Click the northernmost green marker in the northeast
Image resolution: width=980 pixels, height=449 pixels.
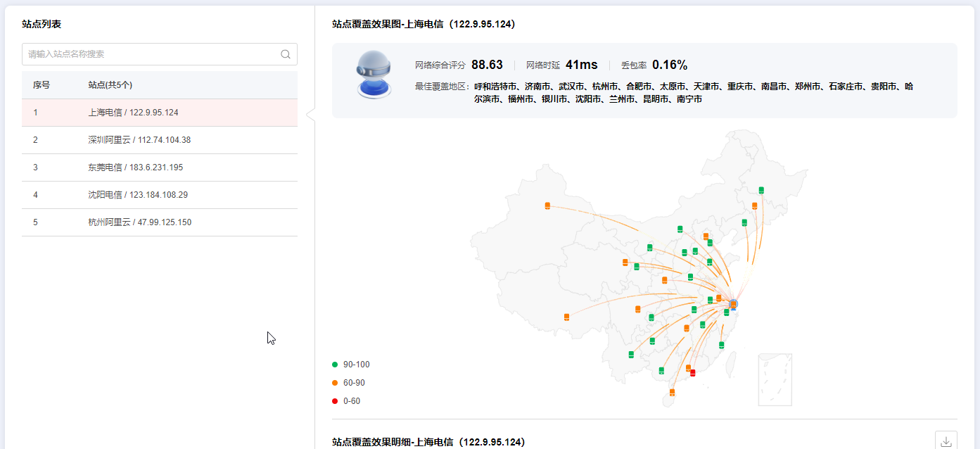click(x=761, y=190)
